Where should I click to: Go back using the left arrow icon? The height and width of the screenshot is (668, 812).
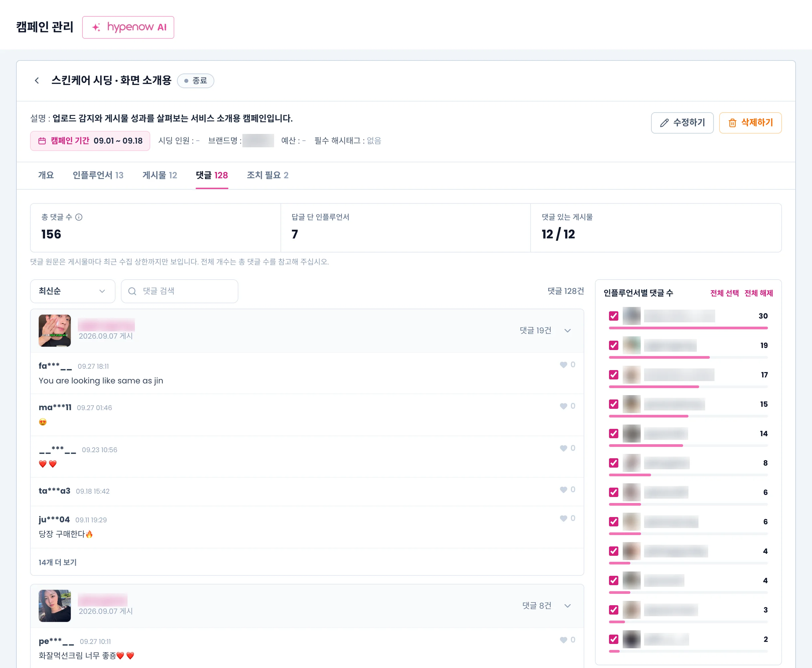tap(37, 80)
